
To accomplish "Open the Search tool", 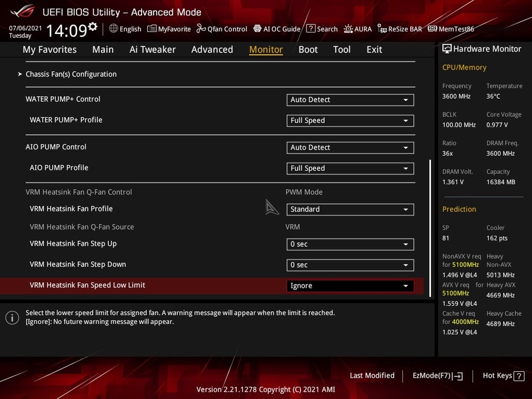I will tap(322, 29).
